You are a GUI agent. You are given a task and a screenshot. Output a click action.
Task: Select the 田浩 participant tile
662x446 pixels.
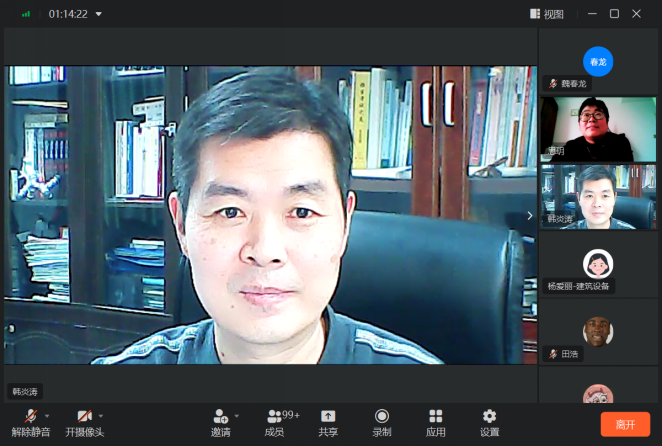[x=598, y=332]
